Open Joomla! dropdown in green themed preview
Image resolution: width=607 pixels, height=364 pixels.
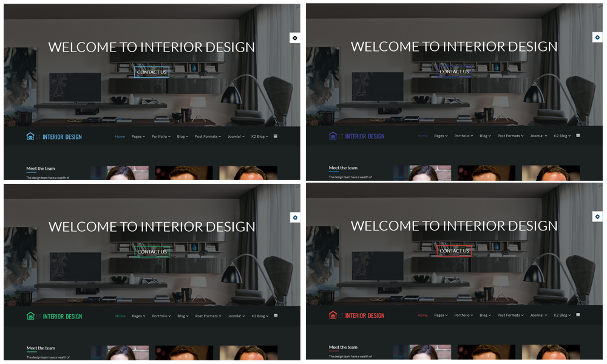[237, 315]
